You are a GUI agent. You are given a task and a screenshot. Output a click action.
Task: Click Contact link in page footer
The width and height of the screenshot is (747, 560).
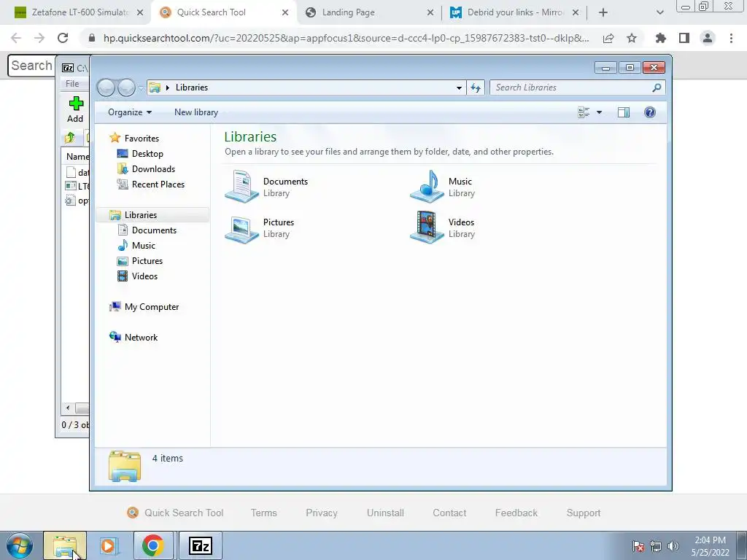449,513
